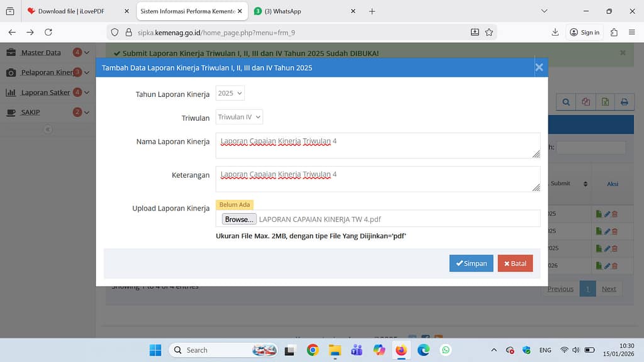644x362 pixels.
Task: Open Chrome from the Windows taskbar
Action: [x=313, y=350]
